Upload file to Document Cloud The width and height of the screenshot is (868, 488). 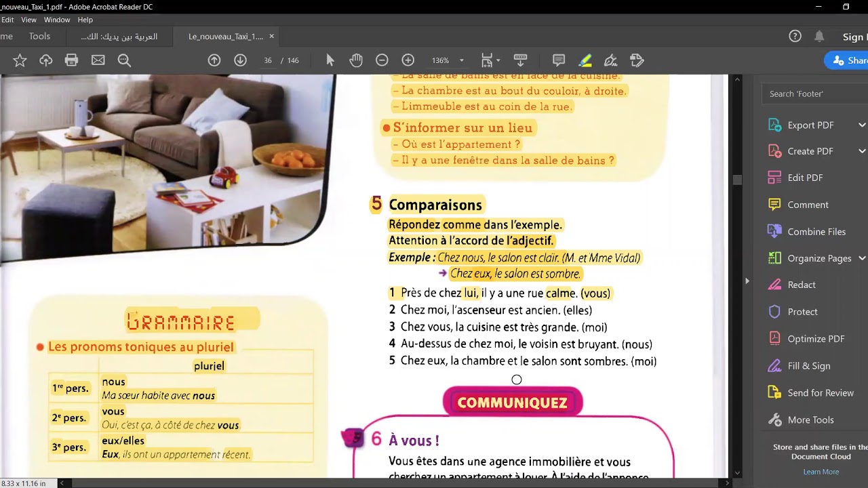click(46, 60)
